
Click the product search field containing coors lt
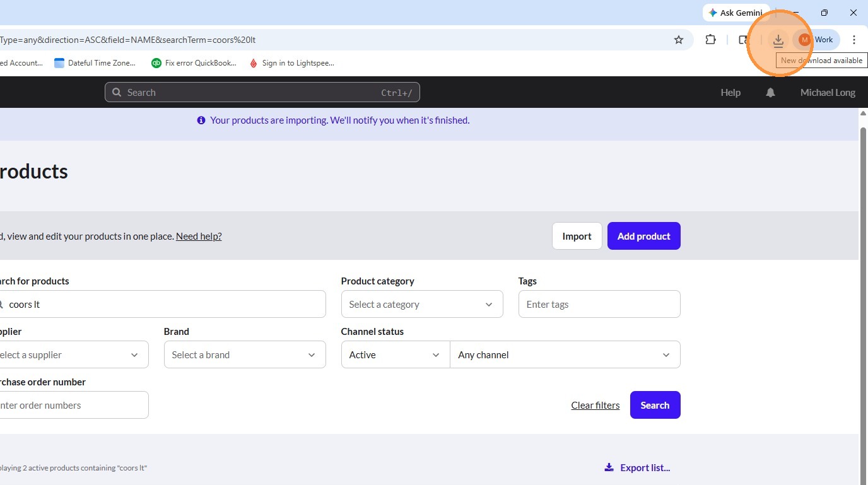tap(161, 304)
